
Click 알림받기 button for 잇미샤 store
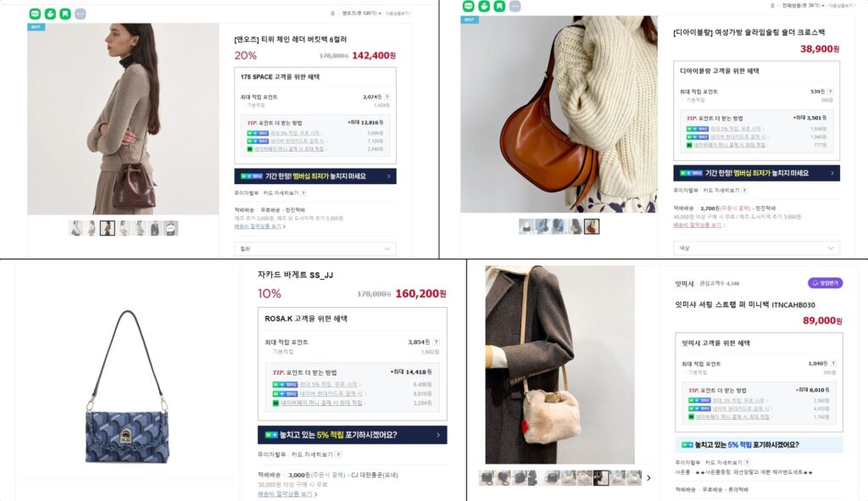(825, 283)
